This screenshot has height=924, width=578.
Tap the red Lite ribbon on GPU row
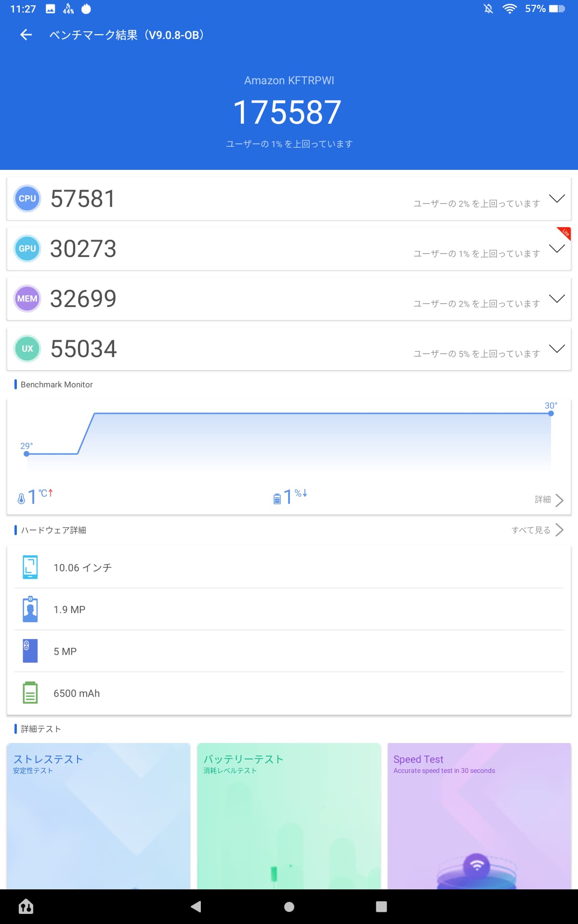tap(565, 233)
